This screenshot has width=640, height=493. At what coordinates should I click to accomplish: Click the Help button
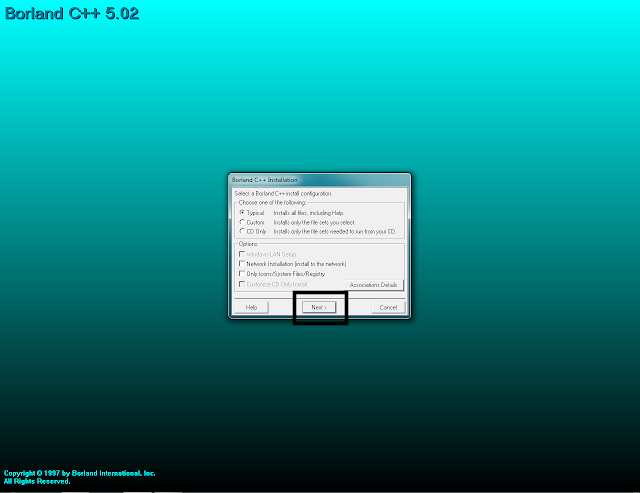tap(251, 307)
